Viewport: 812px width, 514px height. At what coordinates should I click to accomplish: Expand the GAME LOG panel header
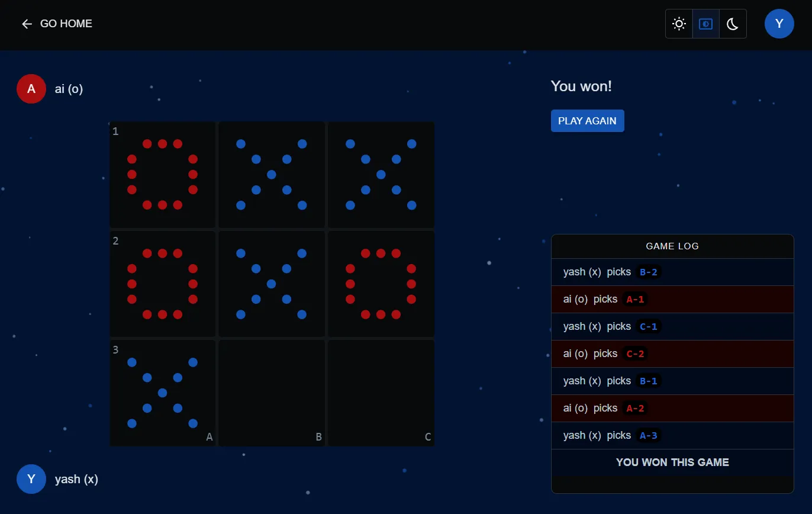click(x=672, y=246)
